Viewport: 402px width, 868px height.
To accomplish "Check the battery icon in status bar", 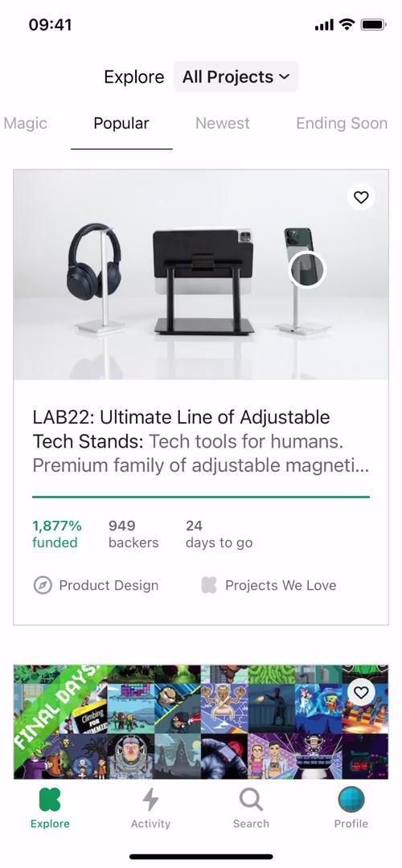I will [x=373, y=25].
